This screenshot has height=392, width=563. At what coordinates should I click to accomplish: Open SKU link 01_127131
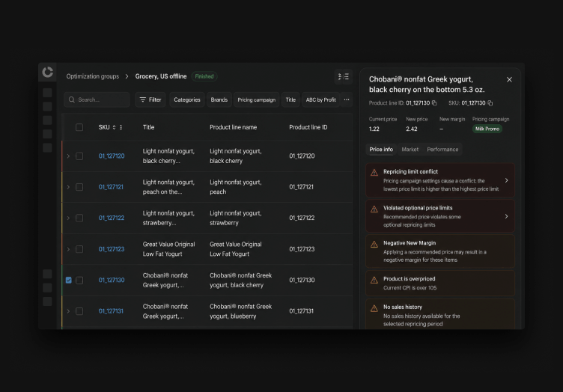[x=111, y=311]
